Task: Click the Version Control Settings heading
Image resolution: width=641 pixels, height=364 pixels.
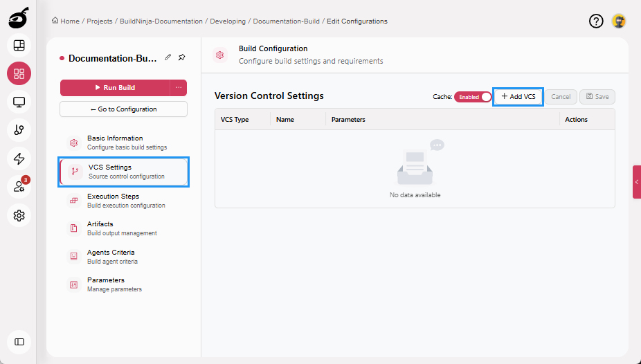Action: 269,95
